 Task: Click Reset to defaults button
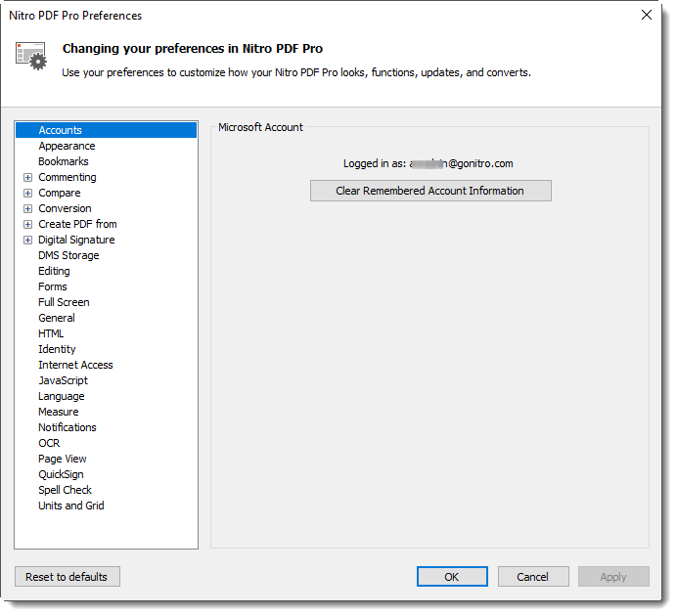[68, 577]
